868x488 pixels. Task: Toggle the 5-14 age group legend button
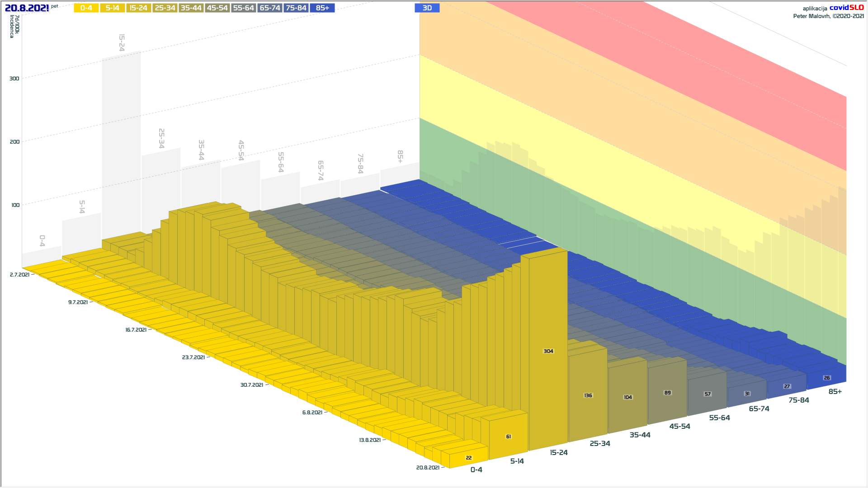point(113,8)
